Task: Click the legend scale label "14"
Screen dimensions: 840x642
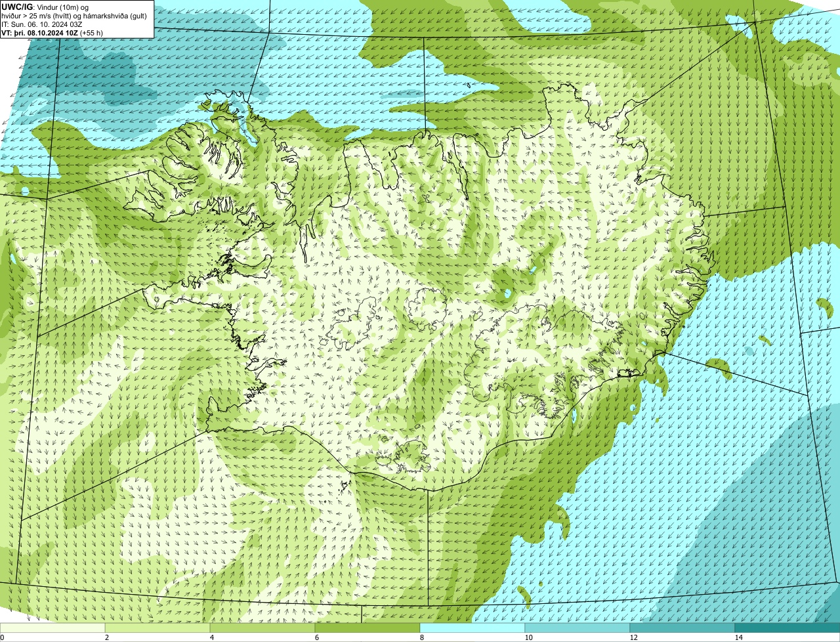Action: click(738, 637)
